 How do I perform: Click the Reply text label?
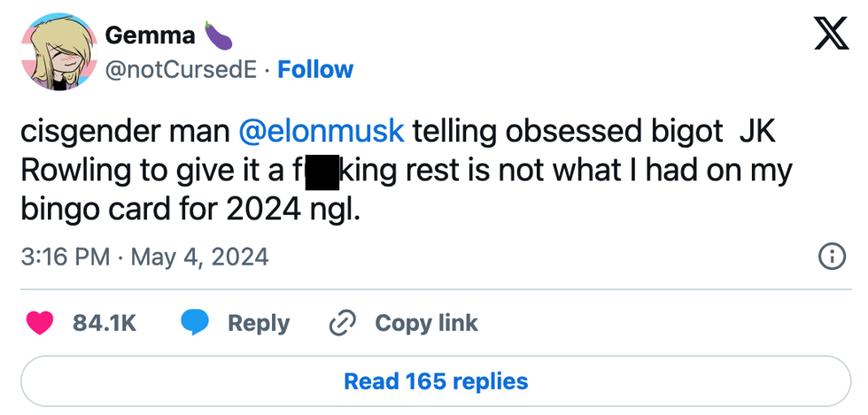tap(259, 323)
